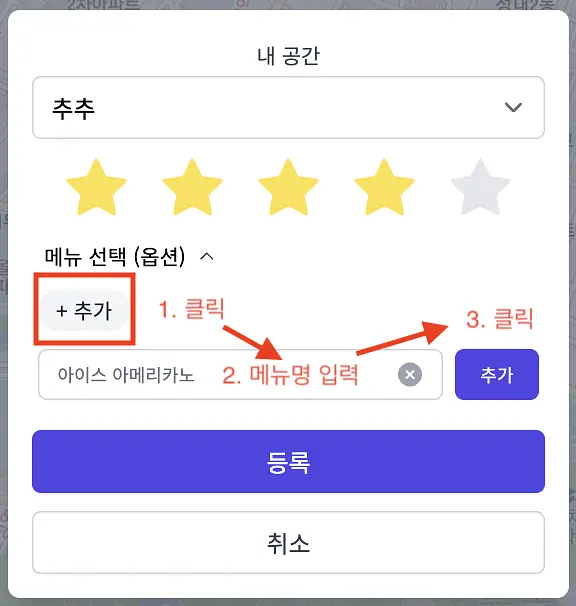The width and height of the screenshot is (576, 606).
Task: Click the red 1. 클릭 annotation text
Action: pos(191,309)
